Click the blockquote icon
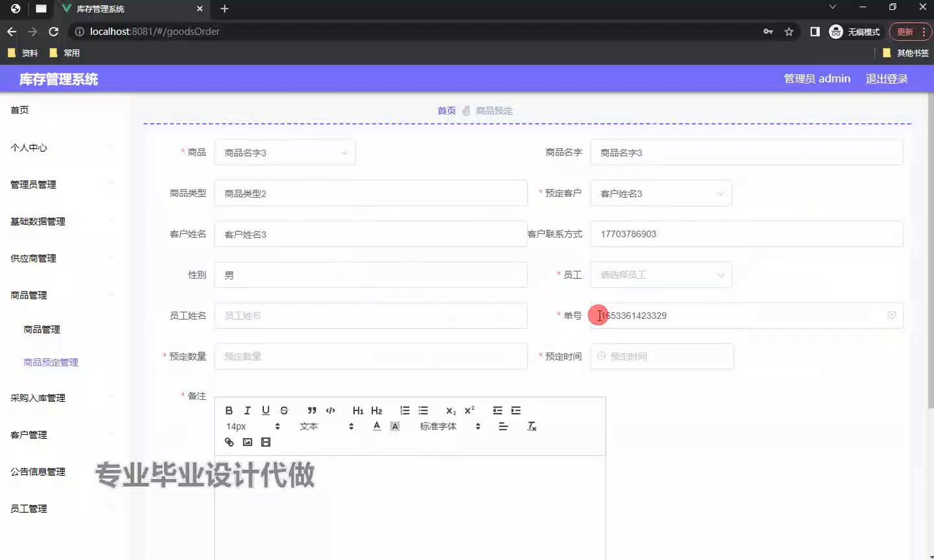This screenshot has height=560, width=934. pos(312,410)
